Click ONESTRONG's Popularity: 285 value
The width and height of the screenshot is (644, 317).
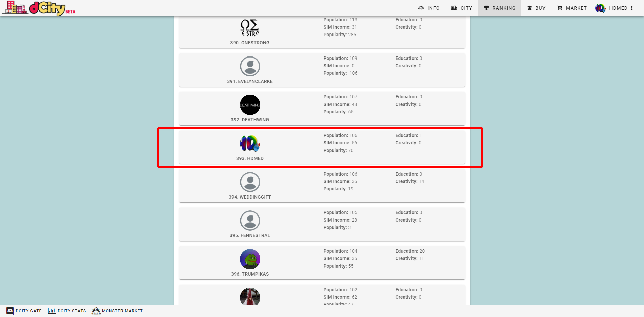coord(339,35)
